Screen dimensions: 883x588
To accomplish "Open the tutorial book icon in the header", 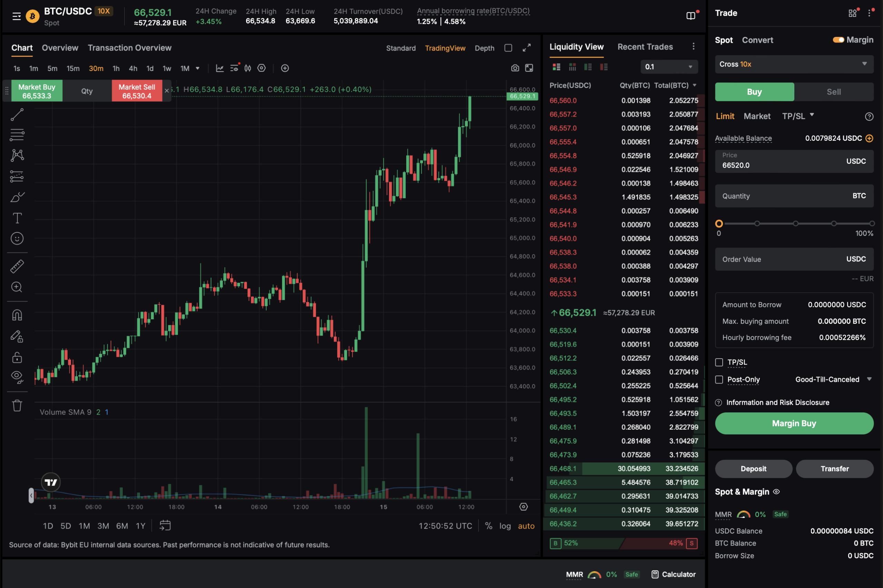I will [x=691, y=16].
